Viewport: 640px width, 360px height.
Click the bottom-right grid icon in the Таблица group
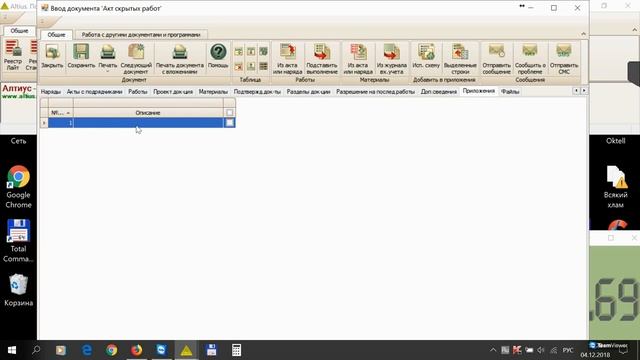pos(263,66)
